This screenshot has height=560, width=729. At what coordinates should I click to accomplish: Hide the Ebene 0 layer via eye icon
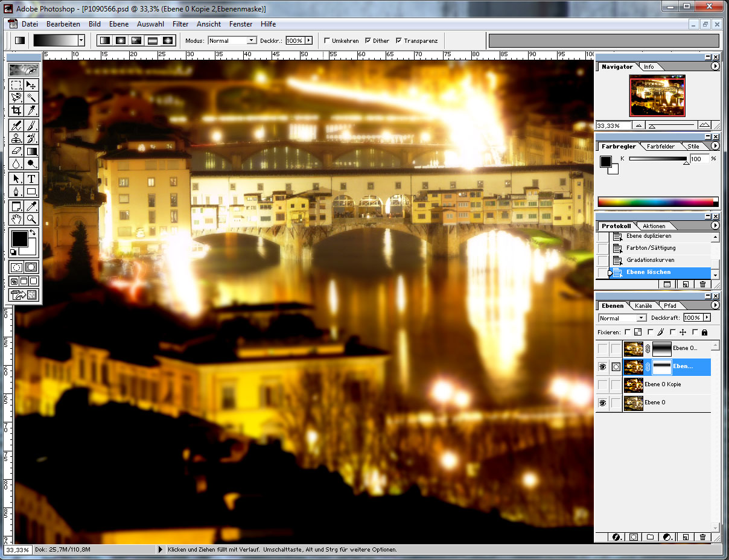(602, 402)
